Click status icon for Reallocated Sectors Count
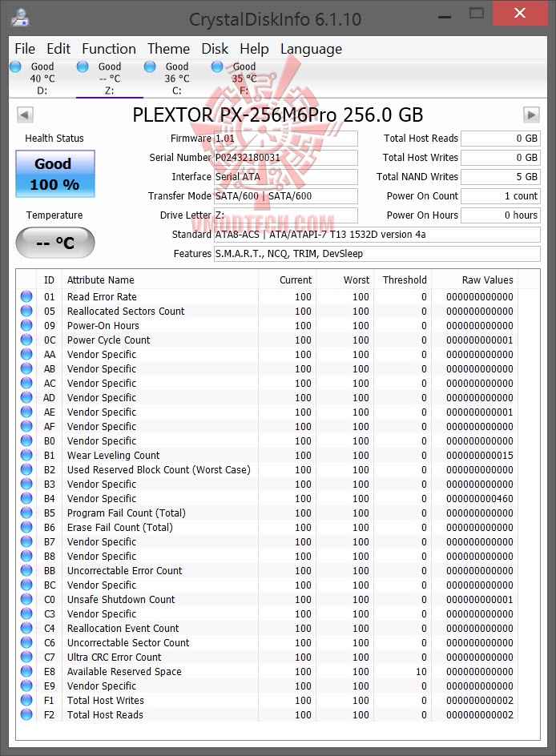The image size is (556, 756). coord(26,311)
